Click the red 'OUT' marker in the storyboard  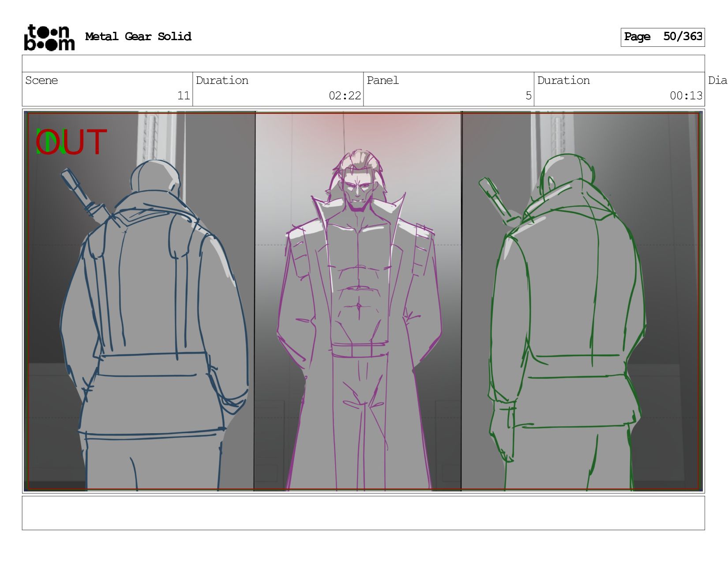tap(71, 142)
